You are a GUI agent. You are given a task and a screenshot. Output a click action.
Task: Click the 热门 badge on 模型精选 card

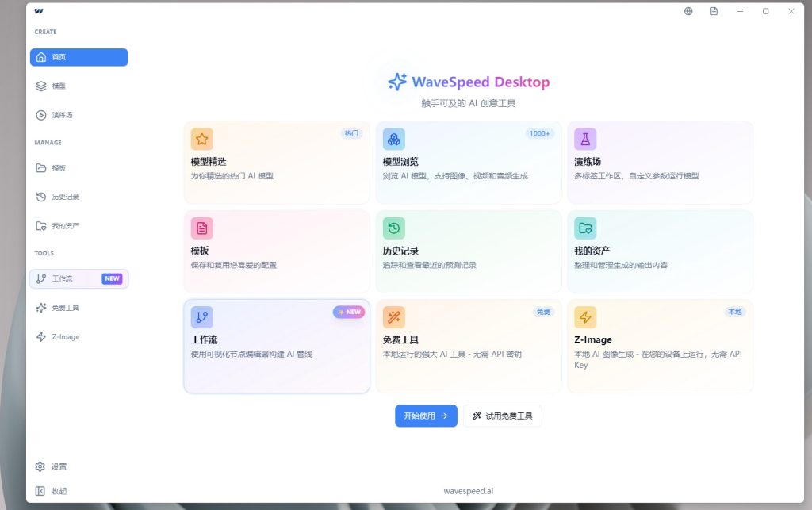pos(351,133)
